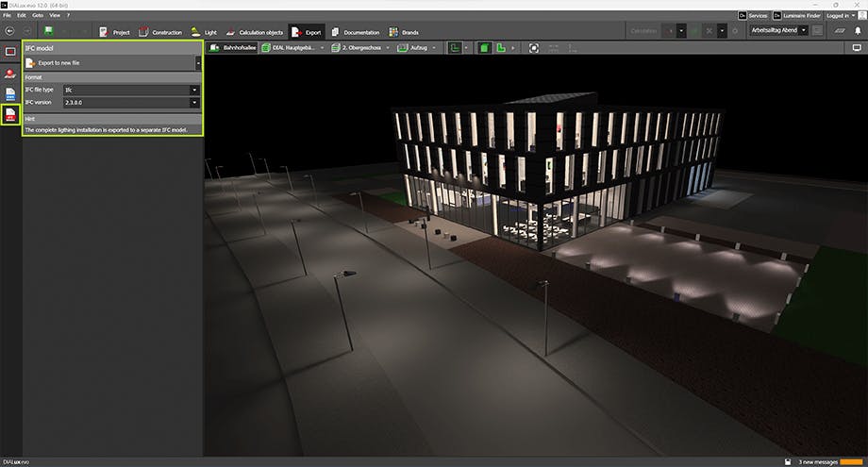Expand the IFC version dropdown
868x467 pixels.
130,102
